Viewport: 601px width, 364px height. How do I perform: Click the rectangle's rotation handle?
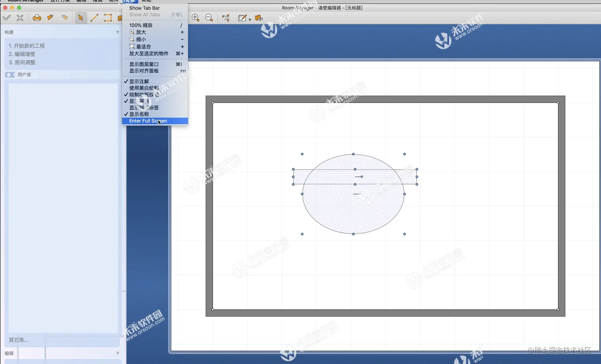(362, 177)
